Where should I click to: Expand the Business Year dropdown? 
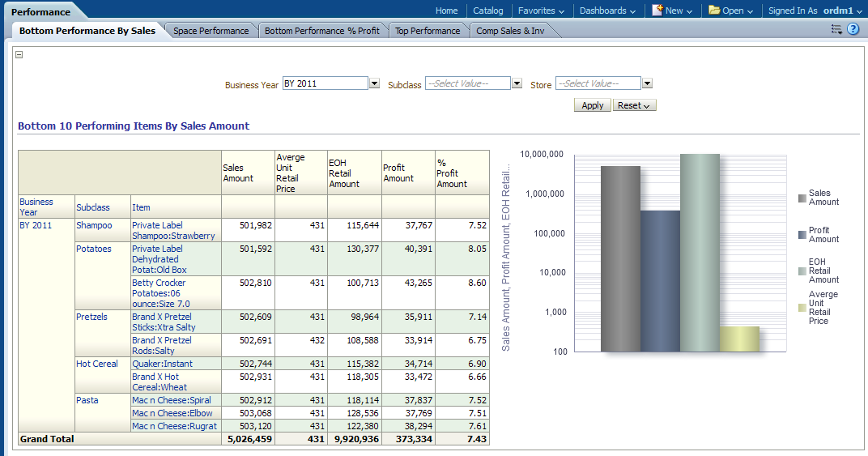pyautogui.click(x=374, y=83)
